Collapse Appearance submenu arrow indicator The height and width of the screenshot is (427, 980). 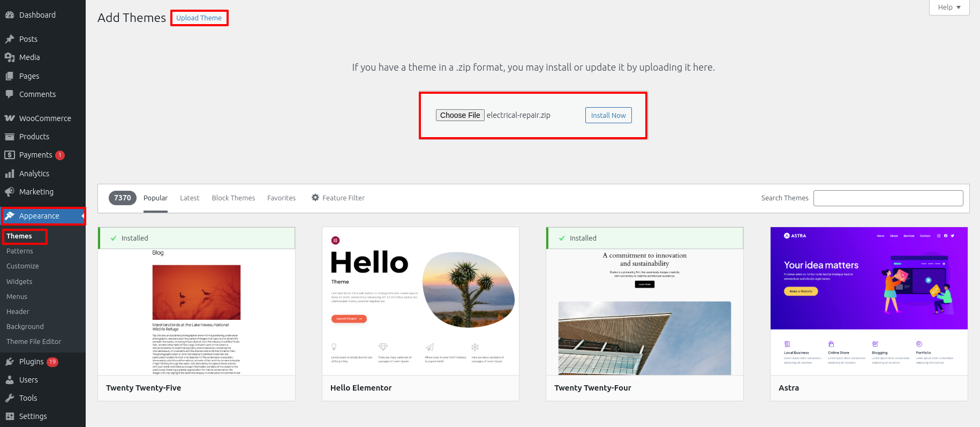(83, 216)
